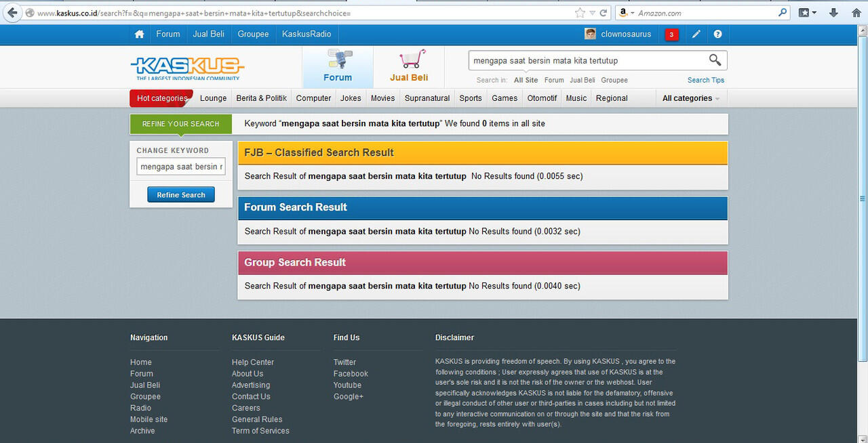Open Twitter footer link
This screenshot has height=443, width=868.
pos(344,362)
